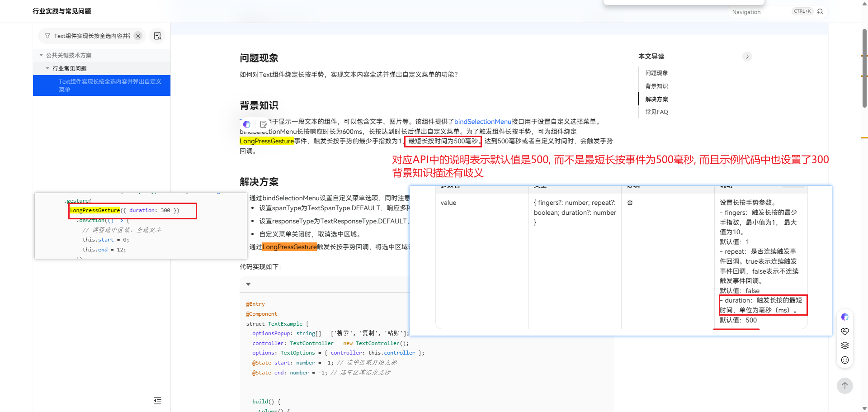868x412 pixels.
Task: Click the magnifier search icon
Action: 821,11
